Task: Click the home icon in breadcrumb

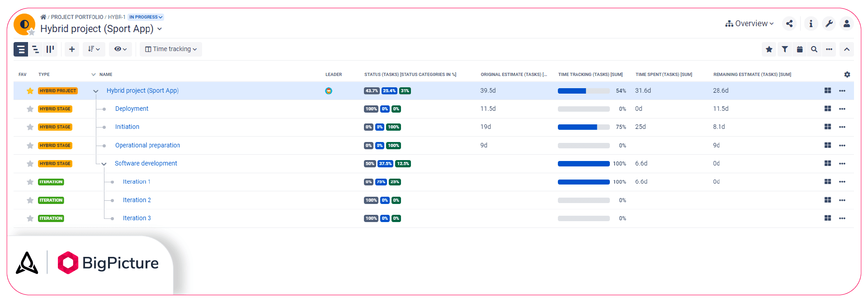Action: (43, 17)
